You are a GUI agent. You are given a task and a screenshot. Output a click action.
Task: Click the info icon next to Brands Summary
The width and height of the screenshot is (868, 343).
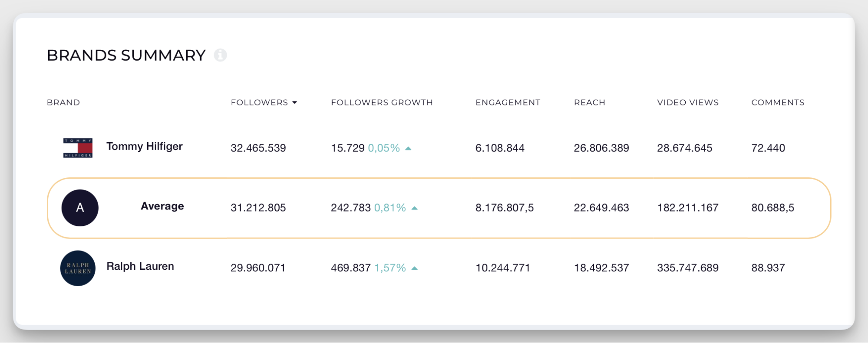[220, 56]
